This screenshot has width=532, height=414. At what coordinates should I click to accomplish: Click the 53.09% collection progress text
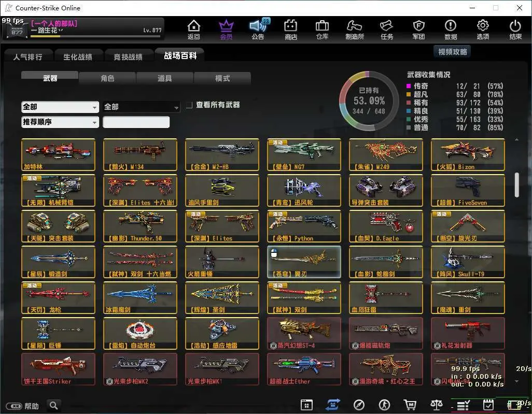(369, 101)
